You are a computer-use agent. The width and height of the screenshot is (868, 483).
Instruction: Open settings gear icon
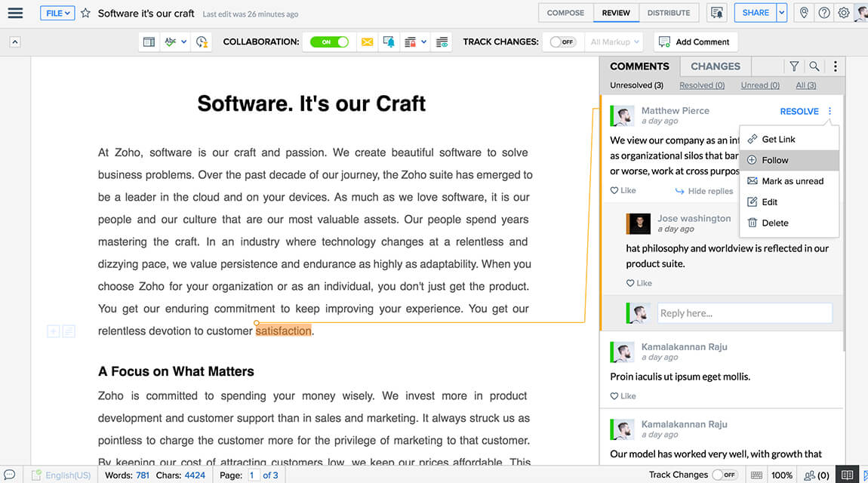point(844,13)
